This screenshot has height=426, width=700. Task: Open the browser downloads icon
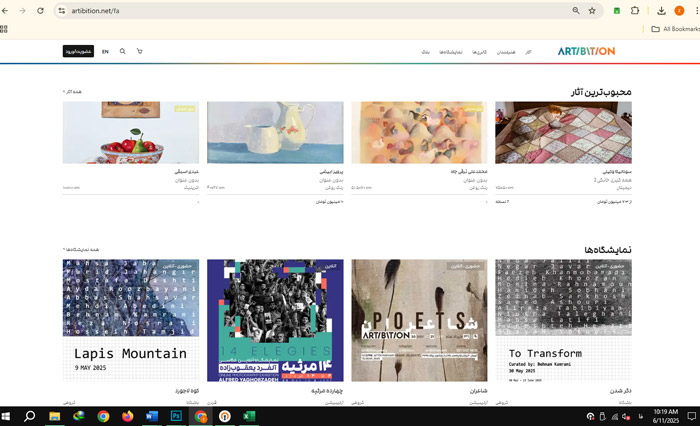pyautogui.click(x=662, y=11)
